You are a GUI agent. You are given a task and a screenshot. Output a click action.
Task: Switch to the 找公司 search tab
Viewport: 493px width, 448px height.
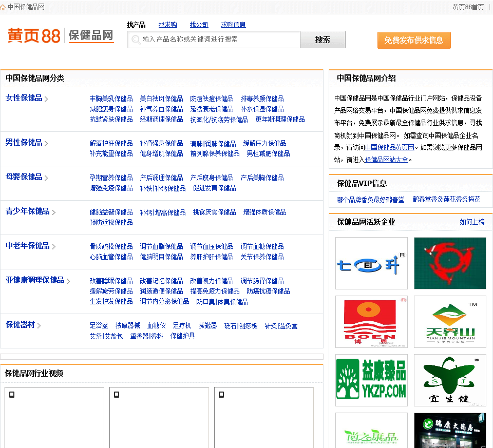(x=199, y=25)
